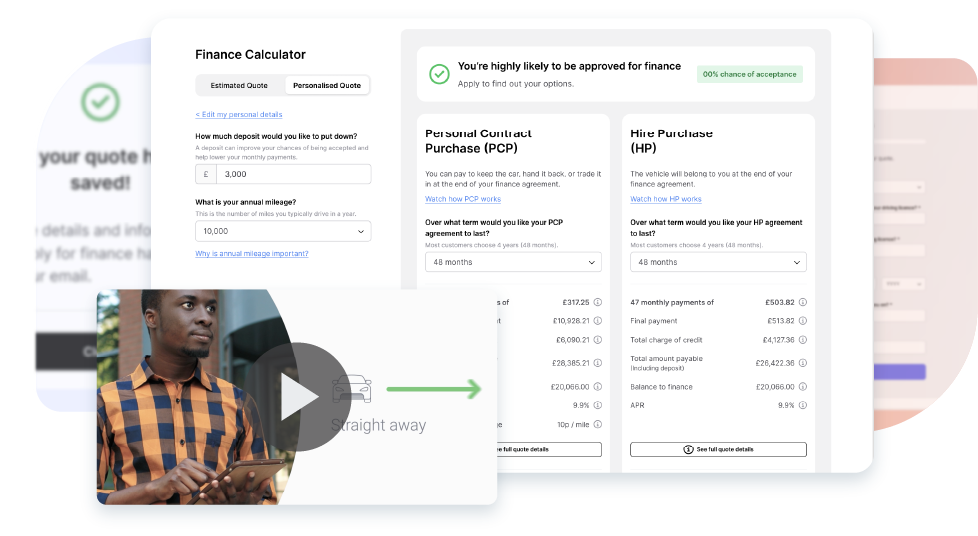Click the large green checkmark in the saved-quote window
This screenshot has width=978, height=536.
click(x=100, y=102)
